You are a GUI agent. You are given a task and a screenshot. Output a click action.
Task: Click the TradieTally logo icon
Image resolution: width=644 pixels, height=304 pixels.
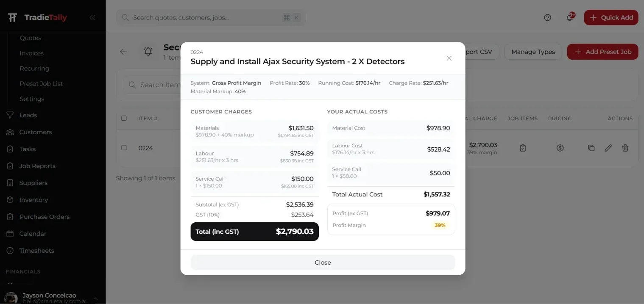(13, 17)
